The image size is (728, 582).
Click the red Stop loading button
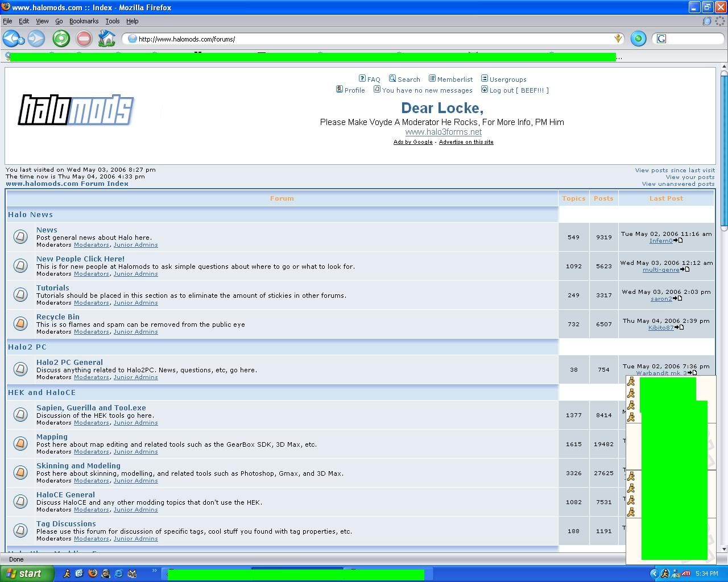(84, 39)
